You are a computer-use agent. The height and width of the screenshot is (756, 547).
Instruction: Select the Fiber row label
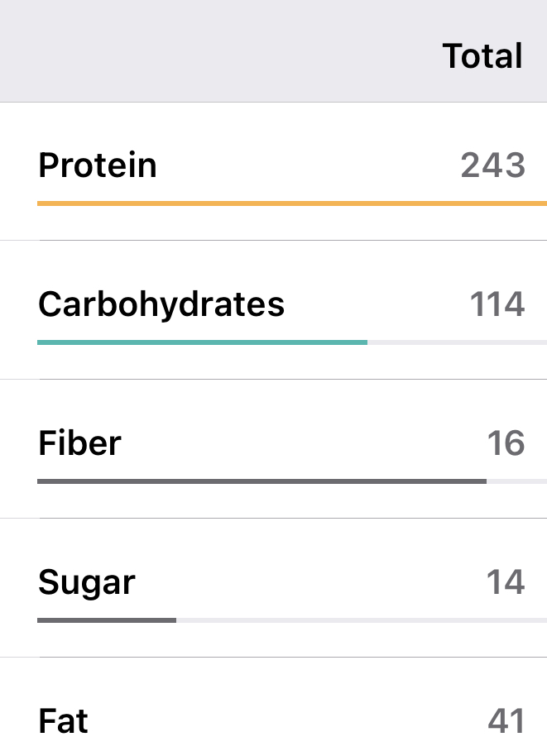coord(79,443)
